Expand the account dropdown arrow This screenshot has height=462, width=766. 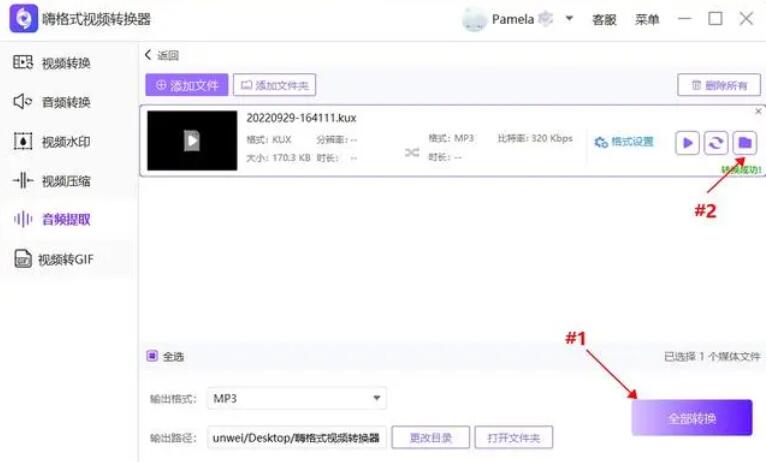(569, 19)
